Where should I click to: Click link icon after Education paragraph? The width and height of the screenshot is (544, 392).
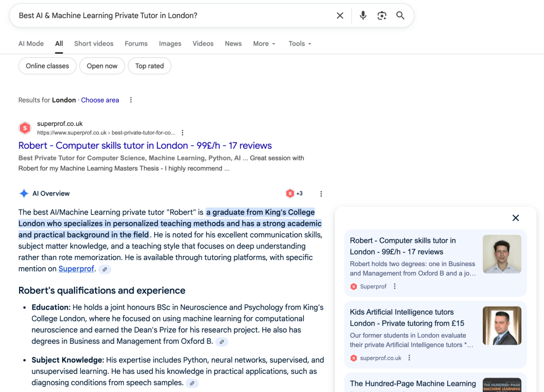(x=223, y=342)
